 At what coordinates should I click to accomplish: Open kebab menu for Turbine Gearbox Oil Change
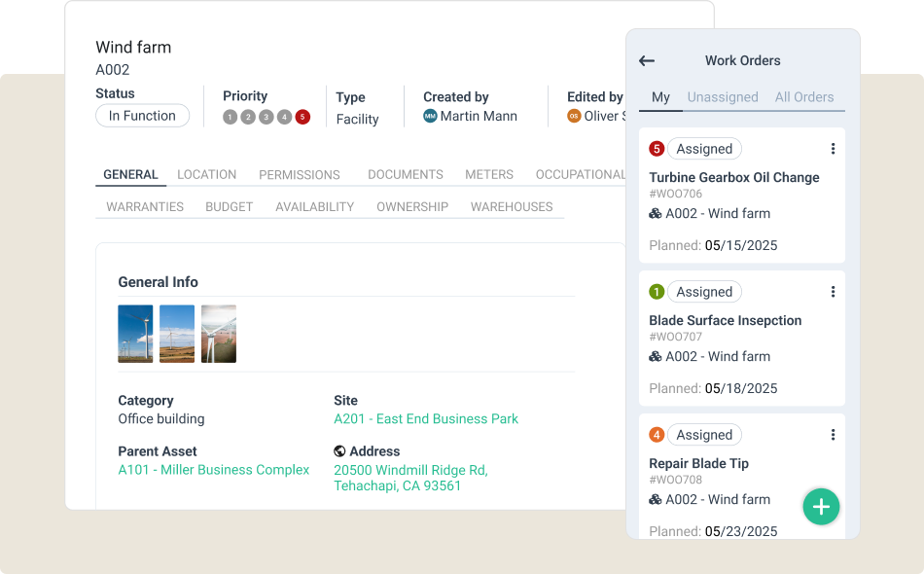point(833,149)
